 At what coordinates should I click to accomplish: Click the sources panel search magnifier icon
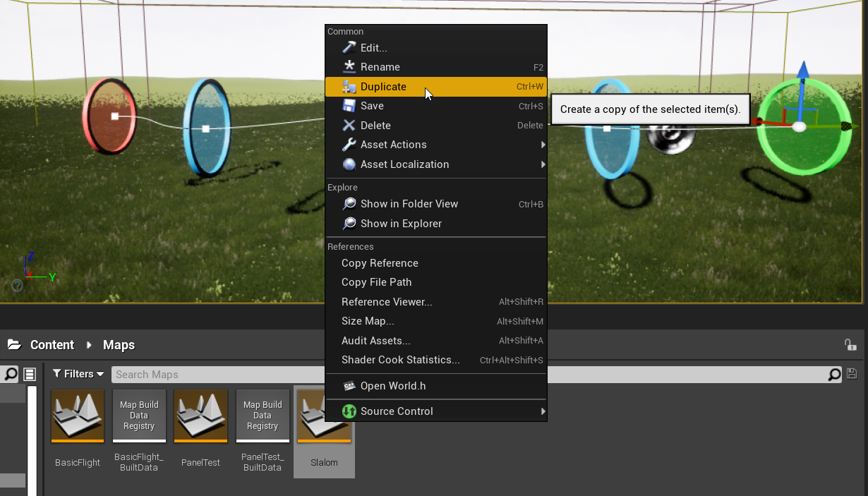click(x=11, y=374)
